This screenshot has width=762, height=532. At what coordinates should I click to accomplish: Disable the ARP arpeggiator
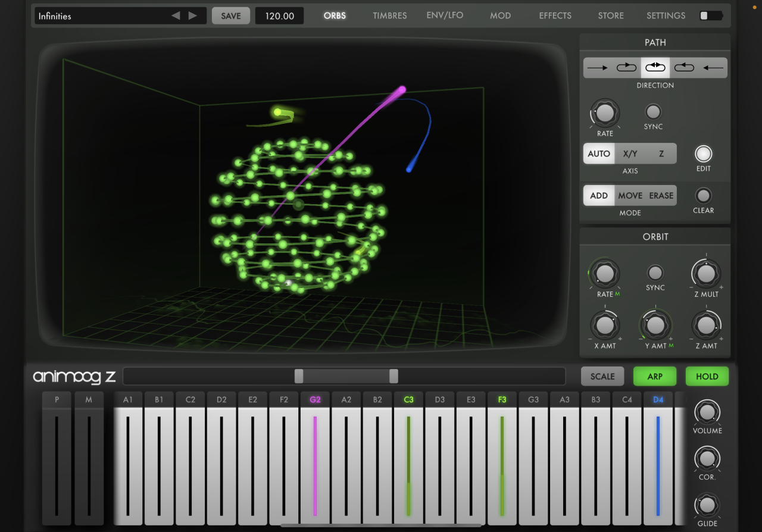(x=655, y=376)
